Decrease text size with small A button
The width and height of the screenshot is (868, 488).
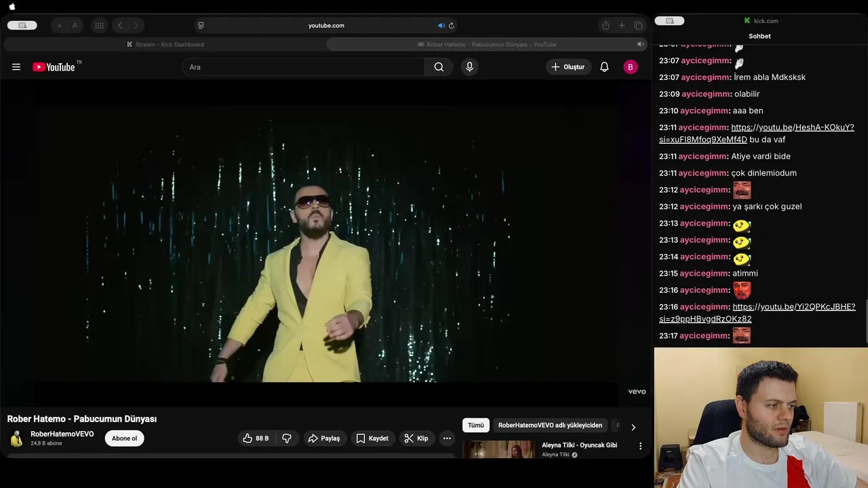coord(59,26)
